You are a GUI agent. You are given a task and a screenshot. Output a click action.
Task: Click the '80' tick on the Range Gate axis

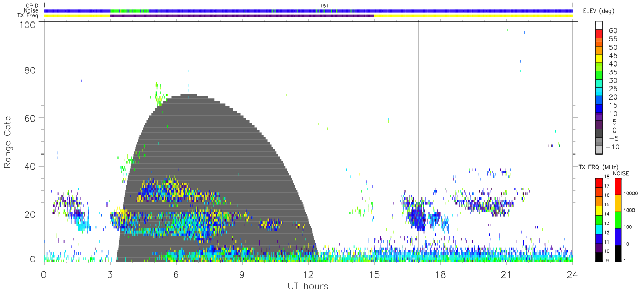click(x=31, y=70)
